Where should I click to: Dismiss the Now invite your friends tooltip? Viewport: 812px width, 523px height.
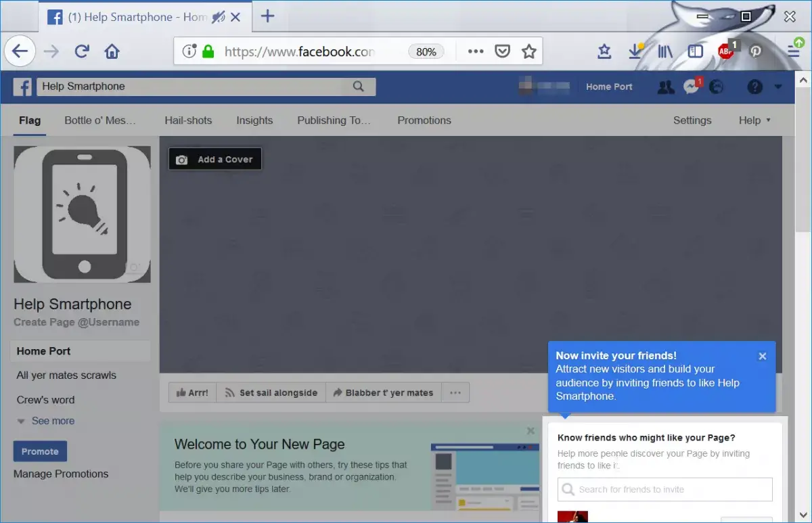click(x=763, y=356)
